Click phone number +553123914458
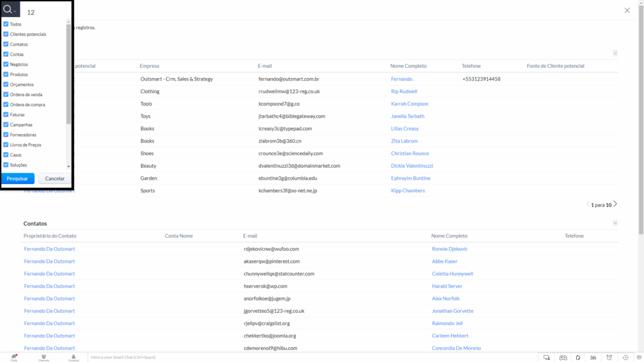Screen dimensions: 644x362 click(481, 79)
